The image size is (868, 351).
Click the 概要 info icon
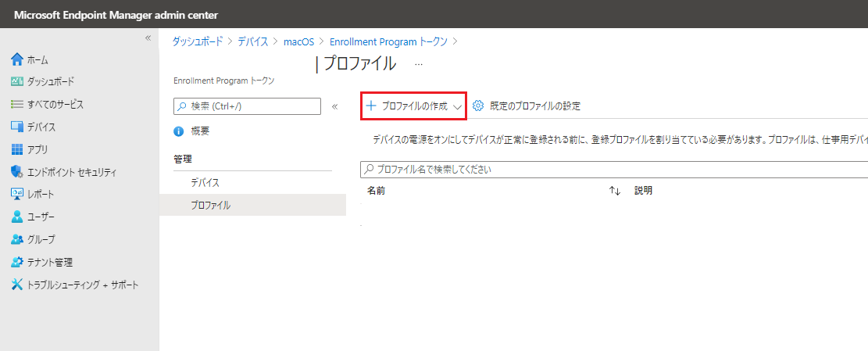tap(179, 132)
